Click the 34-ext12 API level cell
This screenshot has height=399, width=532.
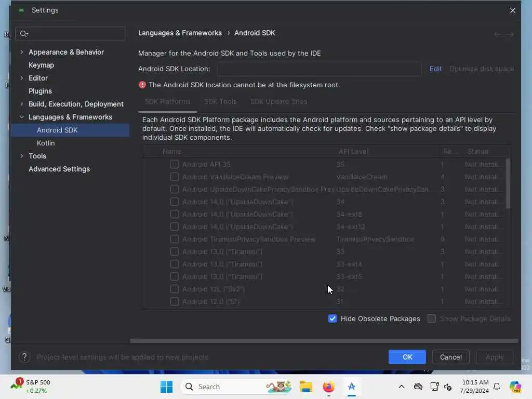point(351,227)
